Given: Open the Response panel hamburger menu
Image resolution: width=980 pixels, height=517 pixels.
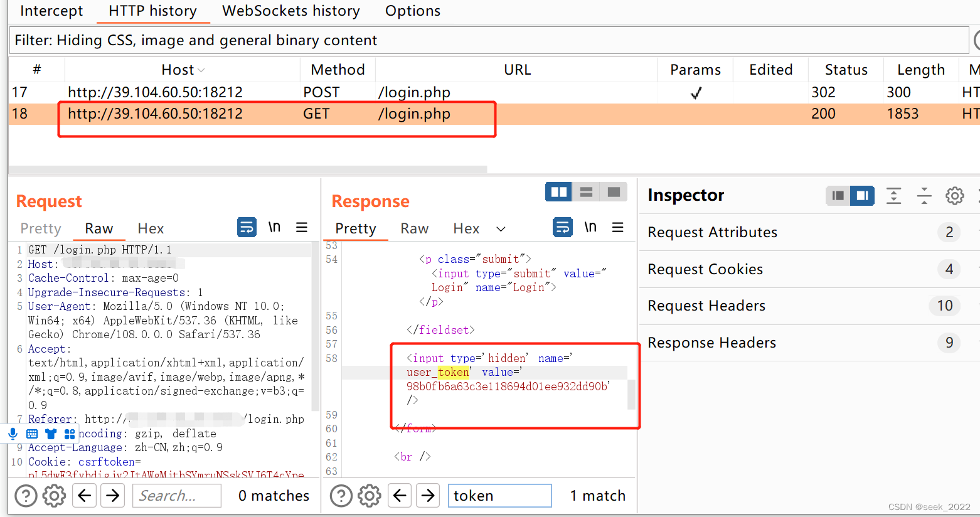Looking at the screenshot, I should click(618, 227).
